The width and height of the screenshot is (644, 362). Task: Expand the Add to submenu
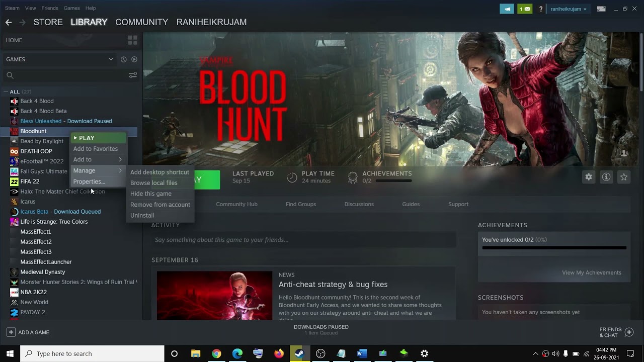98,159
